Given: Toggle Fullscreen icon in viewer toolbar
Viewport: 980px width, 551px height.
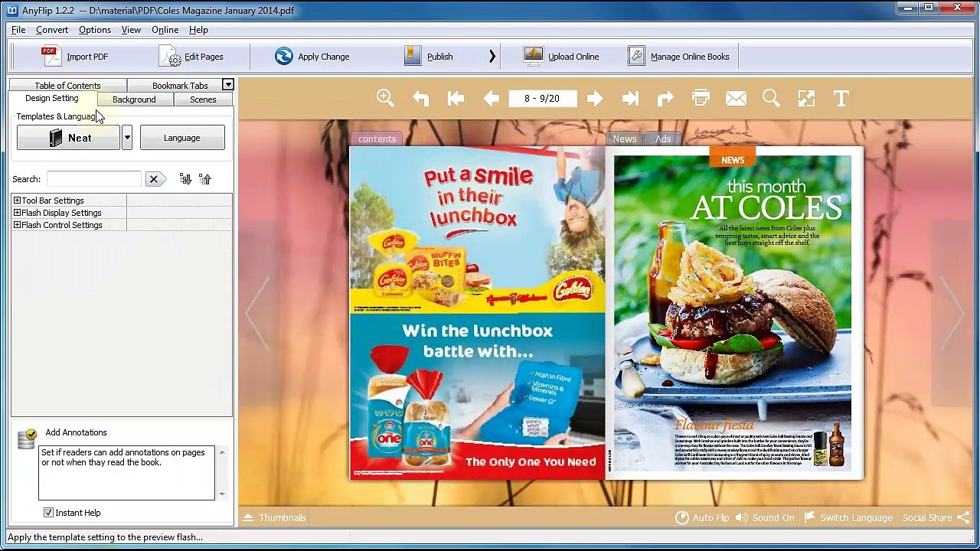Looking at the screenshot, I should click(806, 98).
